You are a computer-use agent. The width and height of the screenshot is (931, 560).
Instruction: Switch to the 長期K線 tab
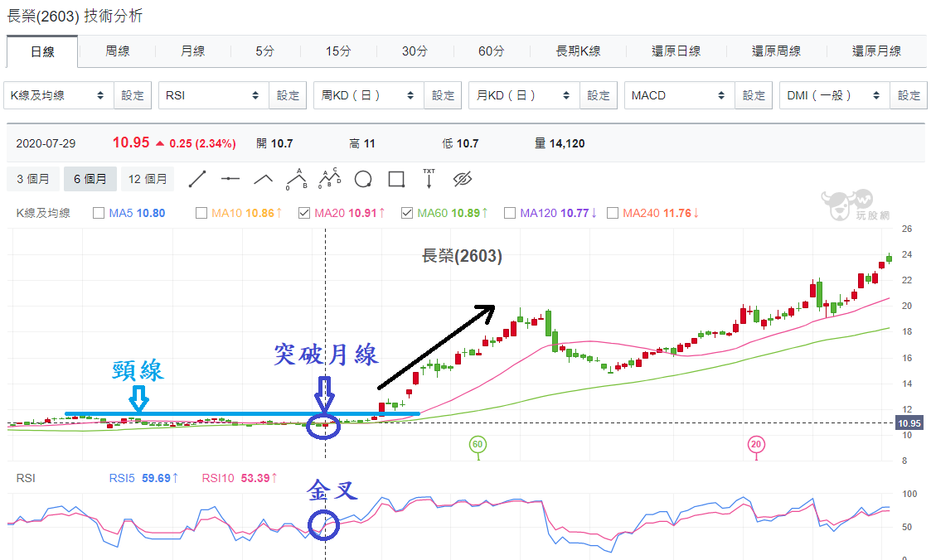578,51
